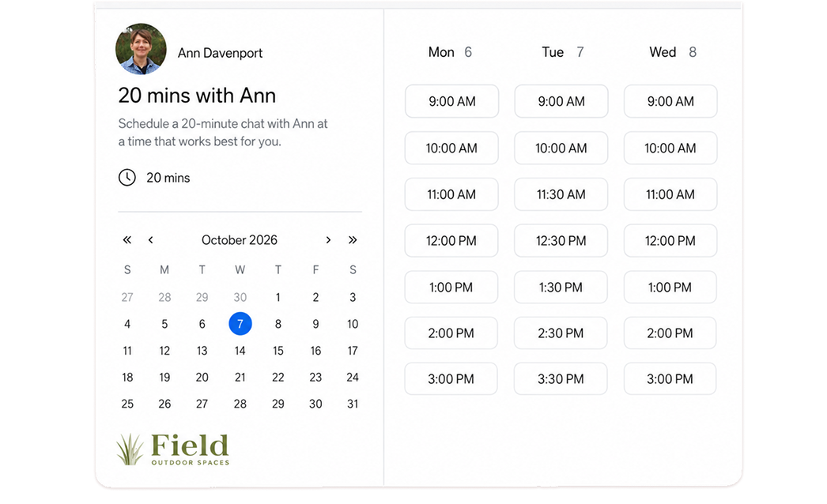
Task: Select October 31 in the calendar
Action: click(x=353, y=404)
